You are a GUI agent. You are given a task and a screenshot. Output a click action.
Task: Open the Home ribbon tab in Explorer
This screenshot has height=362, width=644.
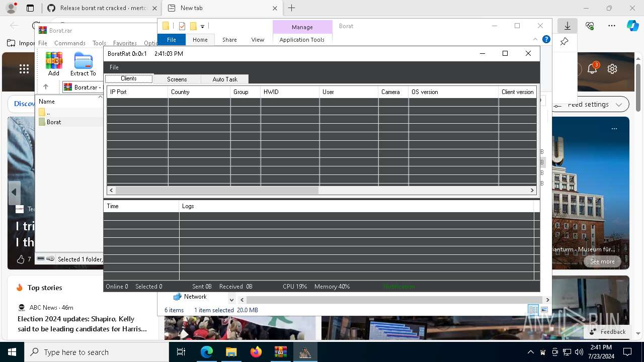tap(200, 40)
